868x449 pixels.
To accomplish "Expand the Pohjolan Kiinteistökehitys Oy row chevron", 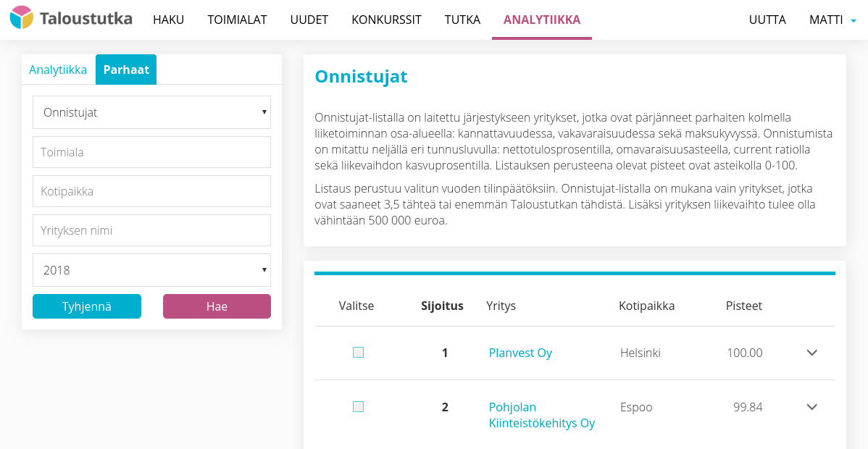I will (811, 407).
